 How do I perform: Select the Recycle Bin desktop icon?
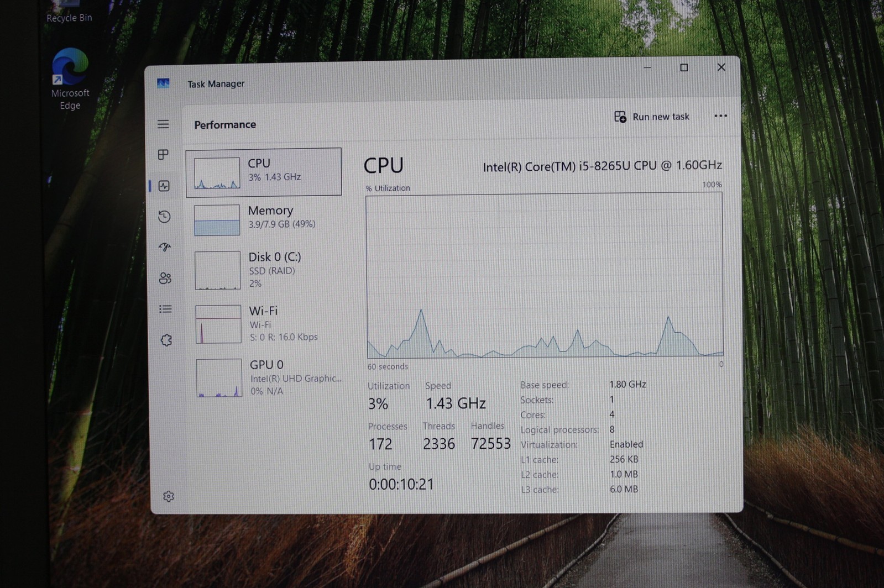tap(69, 12)
